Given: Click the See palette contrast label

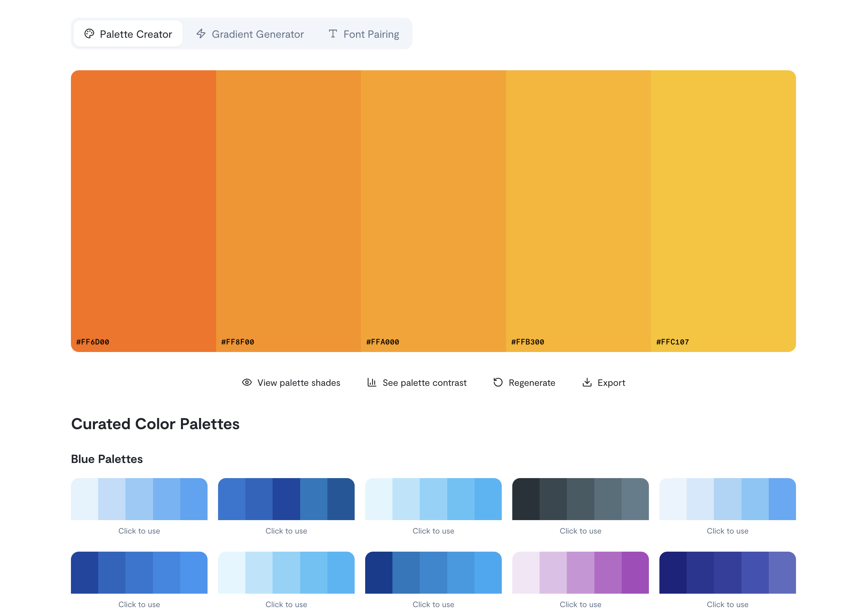Looking at the screenshot, I should tap(425, 383).
